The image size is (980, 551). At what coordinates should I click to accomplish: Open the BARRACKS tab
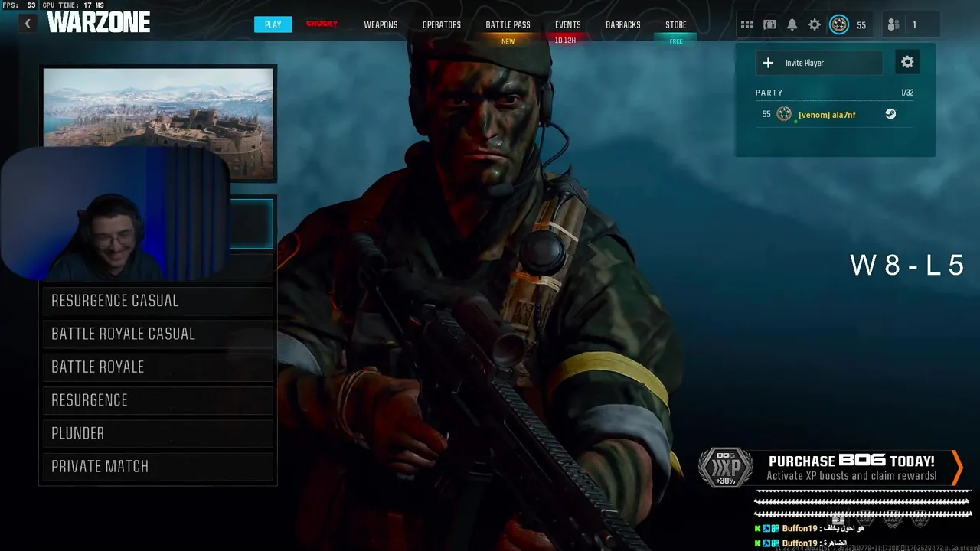pos(623,24)
